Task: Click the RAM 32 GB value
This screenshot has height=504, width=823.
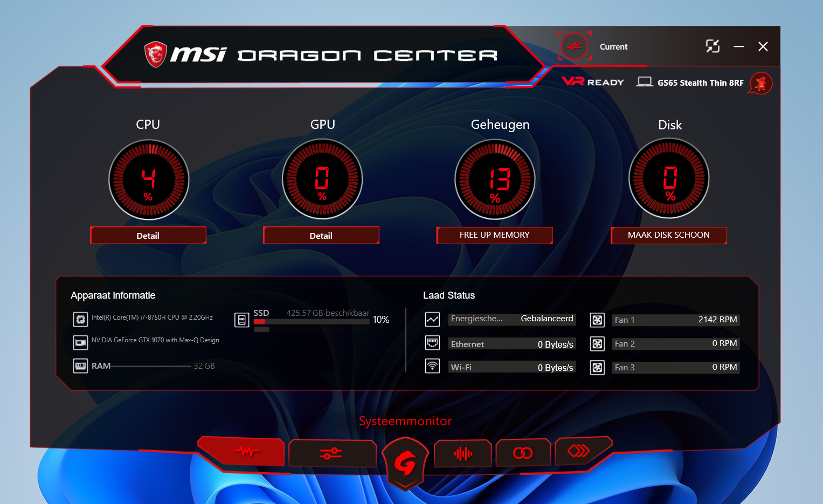Action: (x=204, y=366)
